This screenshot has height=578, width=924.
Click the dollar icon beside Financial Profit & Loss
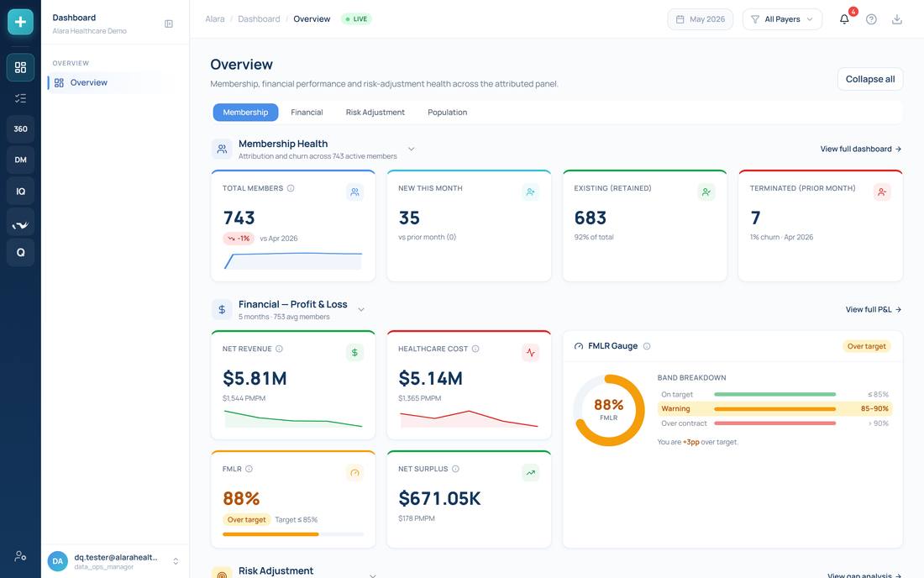pyautogui.click(x=222, y=309)
